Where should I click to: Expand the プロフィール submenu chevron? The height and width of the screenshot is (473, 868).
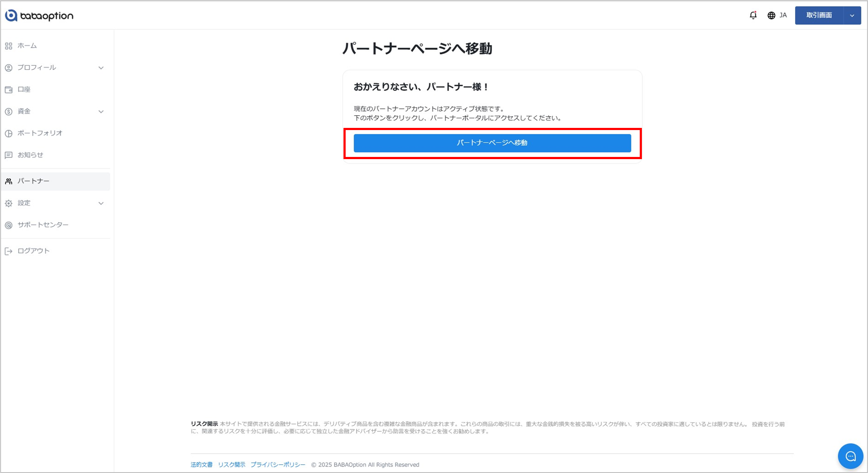[x=101, y=68]
